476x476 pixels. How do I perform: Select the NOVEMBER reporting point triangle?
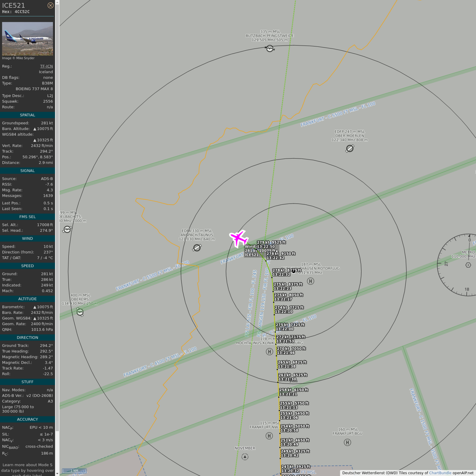(x=245, y=457)
